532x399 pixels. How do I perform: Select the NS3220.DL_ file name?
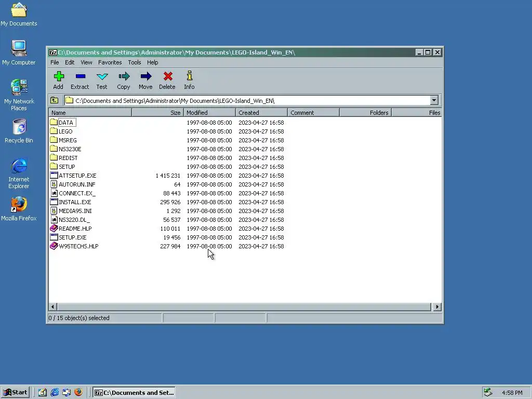tap(74, 220)
